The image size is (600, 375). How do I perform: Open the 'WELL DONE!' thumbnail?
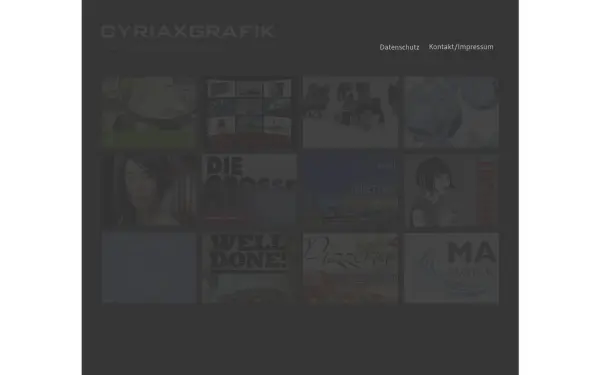(x=249, y=268)
